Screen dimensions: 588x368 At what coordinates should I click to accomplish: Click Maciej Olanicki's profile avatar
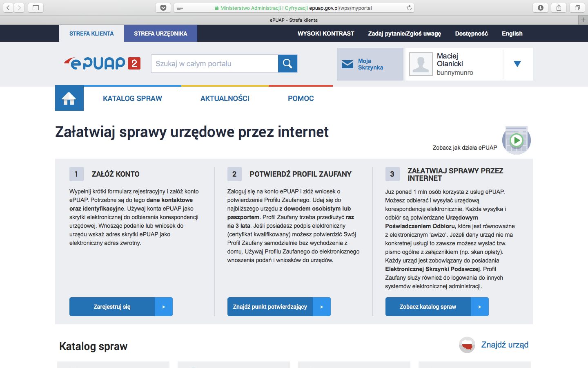coord(421,64)
